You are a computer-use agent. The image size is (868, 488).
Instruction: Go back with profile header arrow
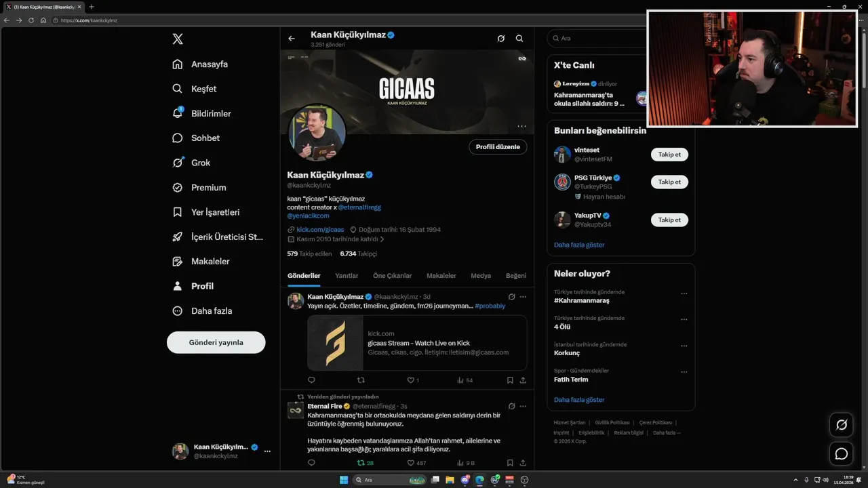point(292,39)
